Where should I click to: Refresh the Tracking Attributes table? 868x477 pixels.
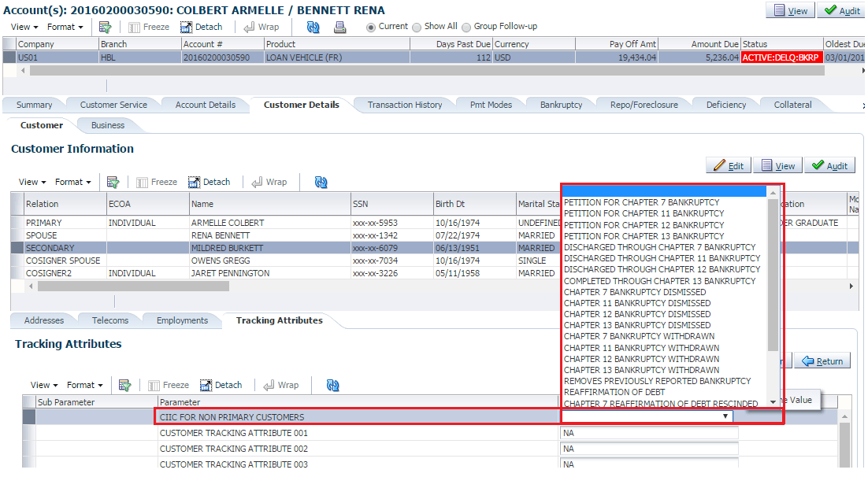point(332,385)
